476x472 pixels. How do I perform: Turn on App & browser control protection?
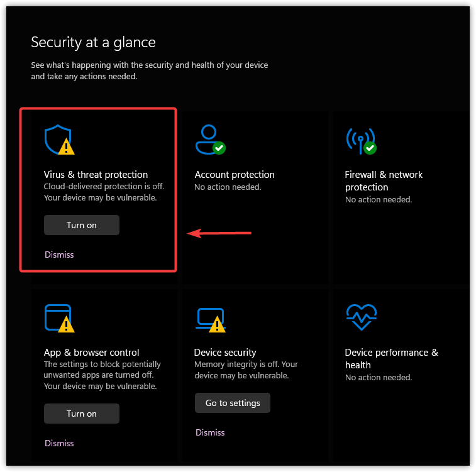(x=82, y=414)
